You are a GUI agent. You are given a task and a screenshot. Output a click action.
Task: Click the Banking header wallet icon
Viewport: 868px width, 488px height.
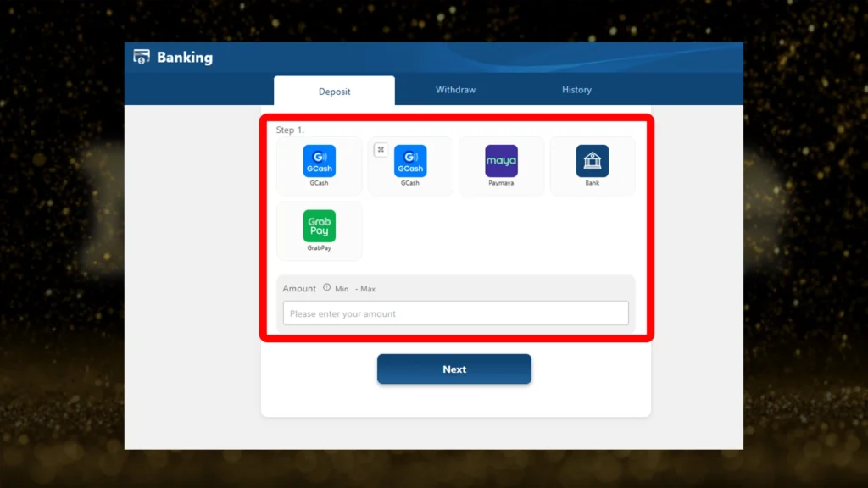(140, 57)
